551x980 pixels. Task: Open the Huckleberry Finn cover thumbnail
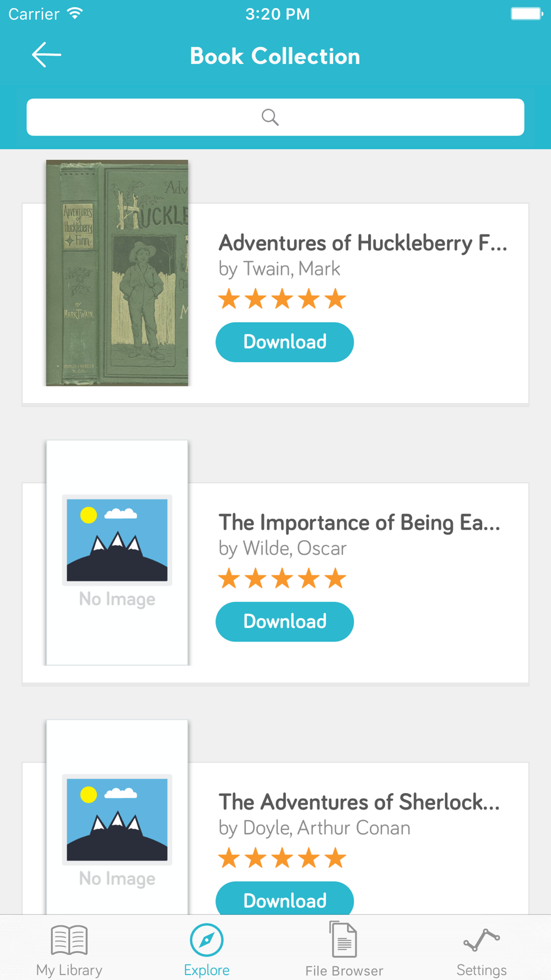tap(117, 273)
